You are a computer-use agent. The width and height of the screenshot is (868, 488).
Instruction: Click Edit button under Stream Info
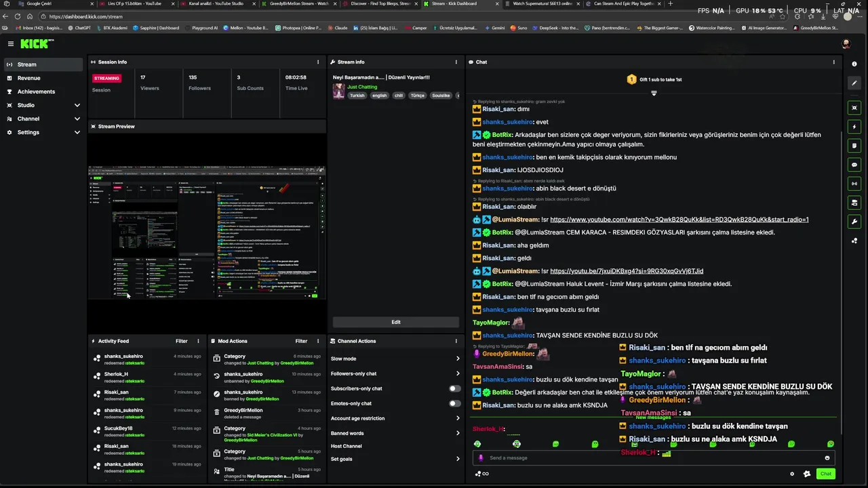click(396, 322)
